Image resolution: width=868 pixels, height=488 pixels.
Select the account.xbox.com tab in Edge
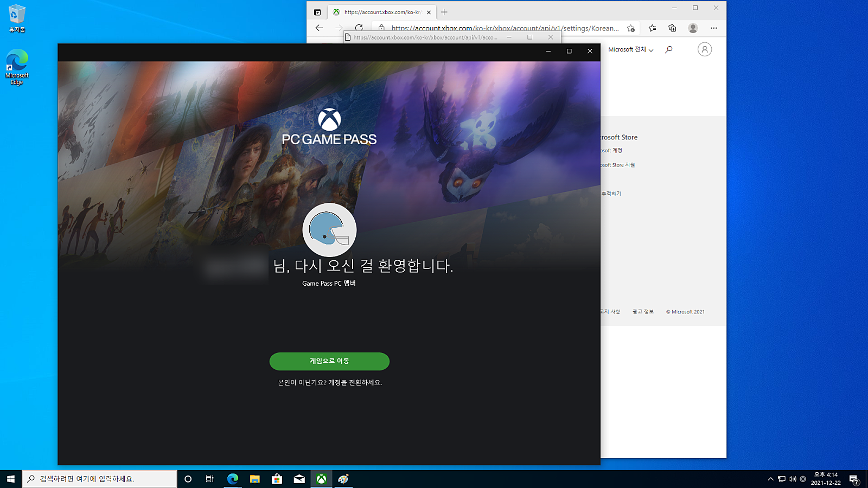point(382,12)
